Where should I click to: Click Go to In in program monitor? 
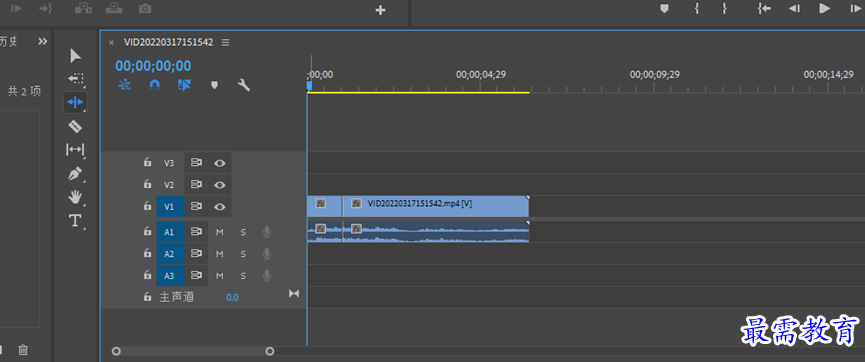click(763, 8)
